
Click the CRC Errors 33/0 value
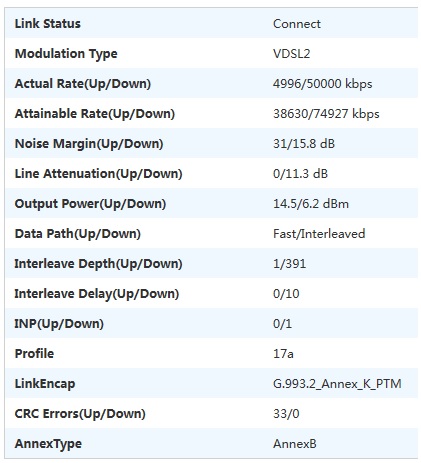coord(286,414)
